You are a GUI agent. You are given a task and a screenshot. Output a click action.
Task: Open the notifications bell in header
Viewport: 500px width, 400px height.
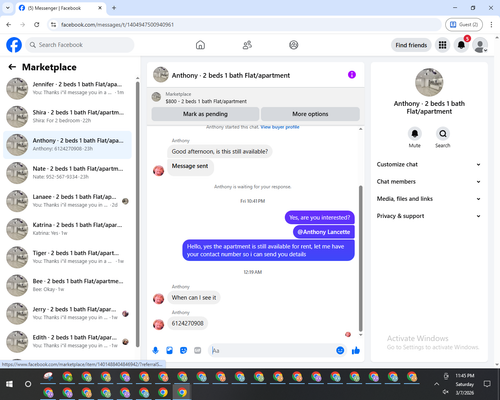[461, 45]
